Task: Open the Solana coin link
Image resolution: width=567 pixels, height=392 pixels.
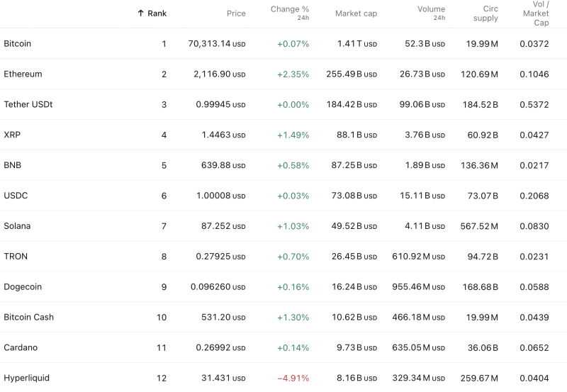Action: [17, 226]
